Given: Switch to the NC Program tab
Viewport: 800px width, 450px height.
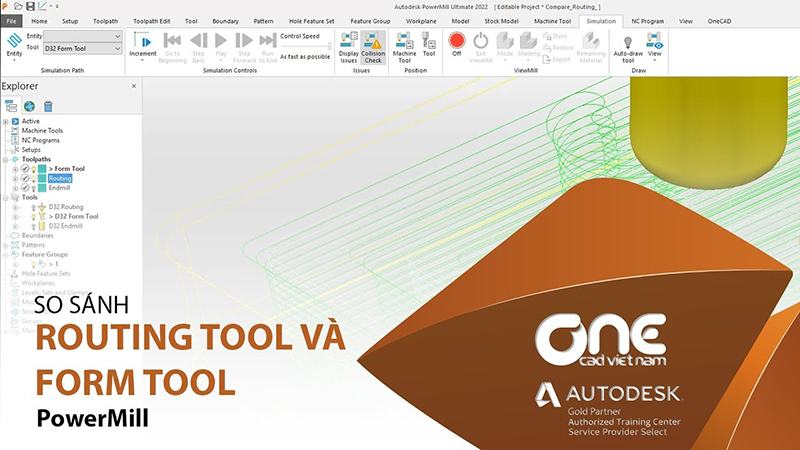Looking at the screenshot, I should click(x=647, y=21).
